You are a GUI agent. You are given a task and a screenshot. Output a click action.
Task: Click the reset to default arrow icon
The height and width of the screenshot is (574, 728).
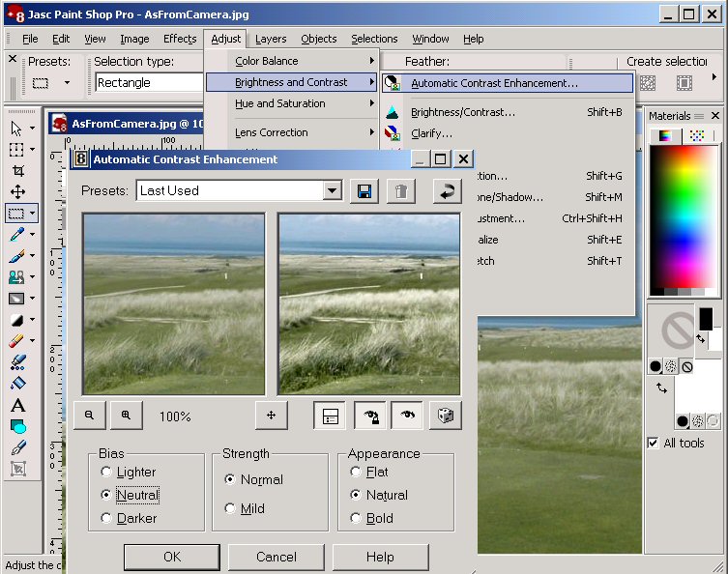pyautogui.click(x=446, y=191)
